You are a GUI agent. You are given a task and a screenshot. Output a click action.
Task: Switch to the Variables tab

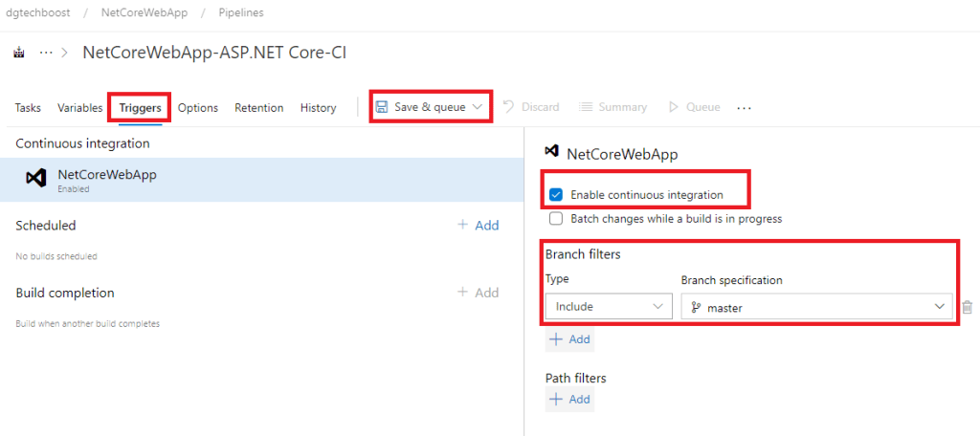(x=79, y=108)
